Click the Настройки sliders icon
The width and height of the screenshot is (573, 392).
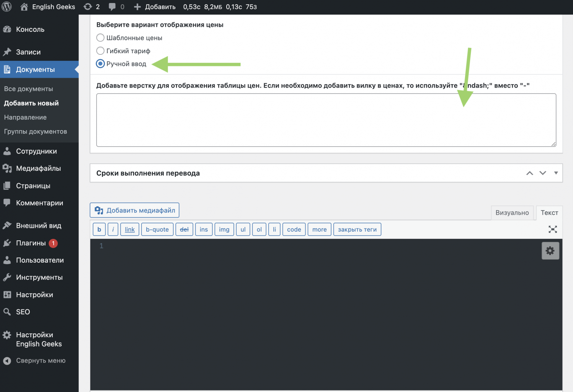7,295
